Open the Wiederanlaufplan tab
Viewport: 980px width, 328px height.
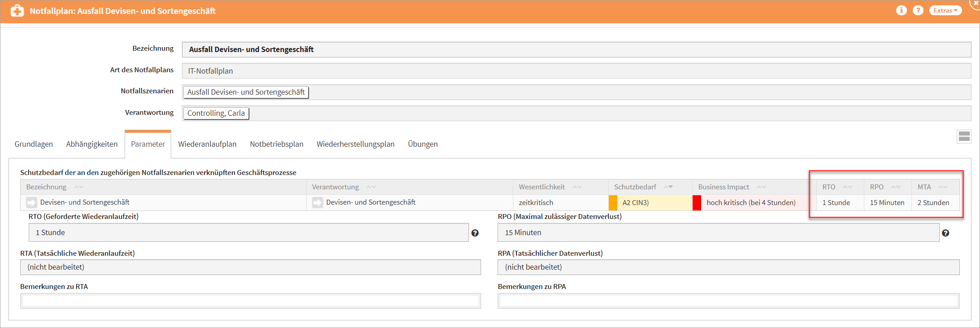[207, 144]
